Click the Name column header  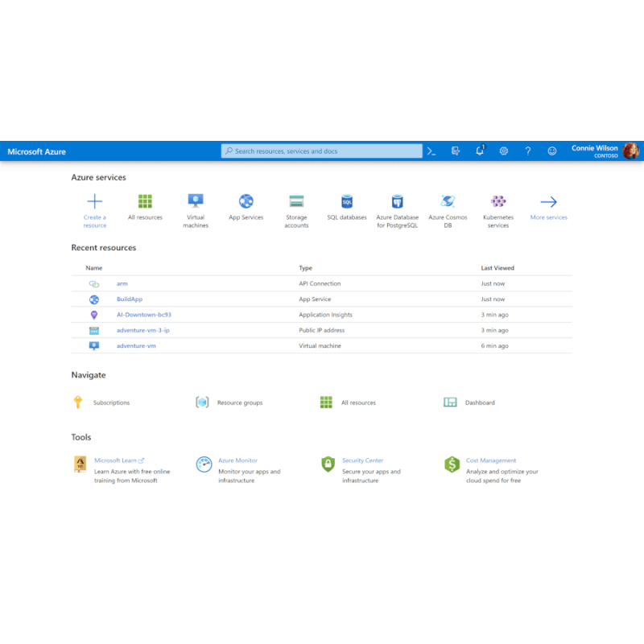pos(94,268)
